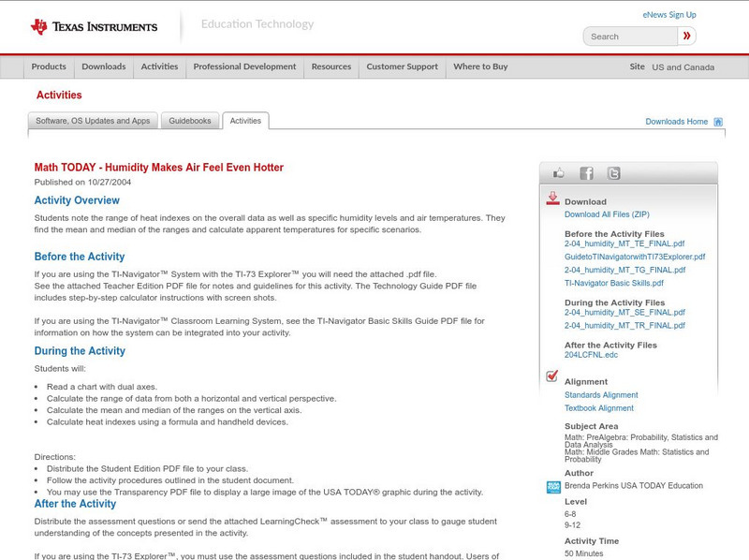Open the Activities nav menu
The image size is (749, 560).
(159, 66)
